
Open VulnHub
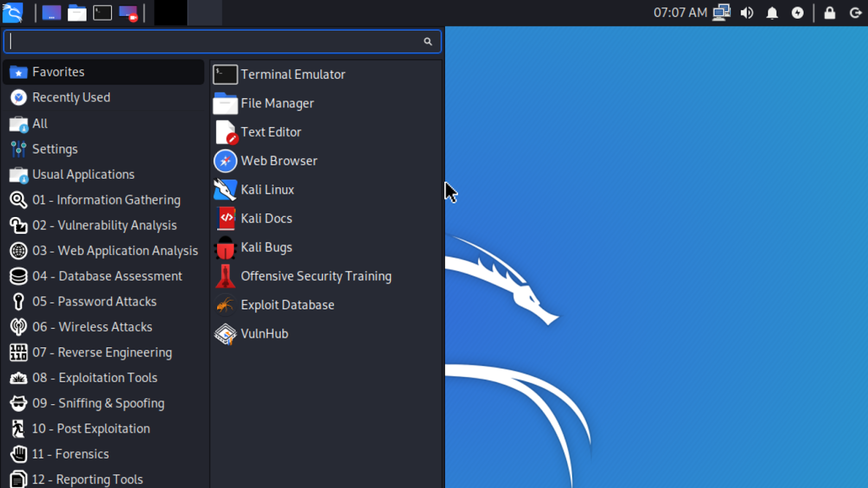[x=265, y=333]
